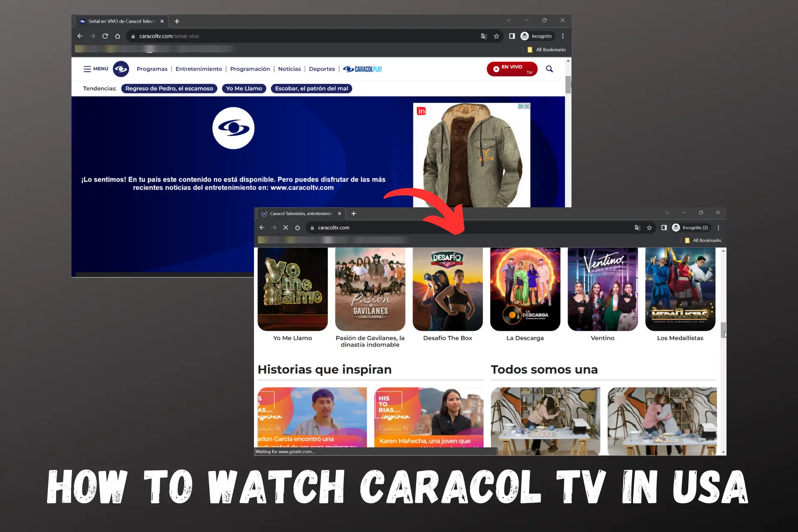This screenshot has height=532, width=798.
Task: Click the Caracol TV logo icon
Action: click(120, 68)
